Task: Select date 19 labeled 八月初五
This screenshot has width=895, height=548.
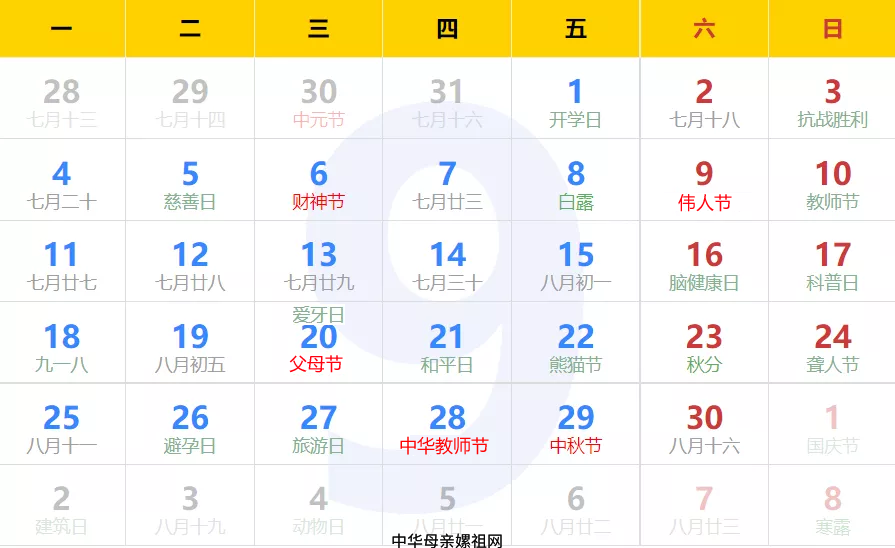Action: [190, 342]
